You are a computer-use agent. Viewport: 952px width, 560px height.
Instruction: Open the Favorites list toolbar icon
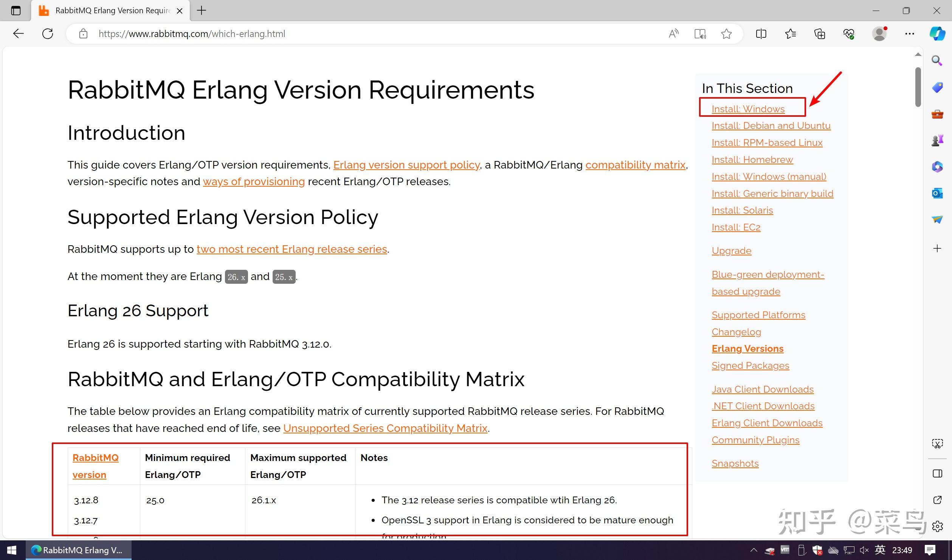pyautogui.click(x=790, y=34)
